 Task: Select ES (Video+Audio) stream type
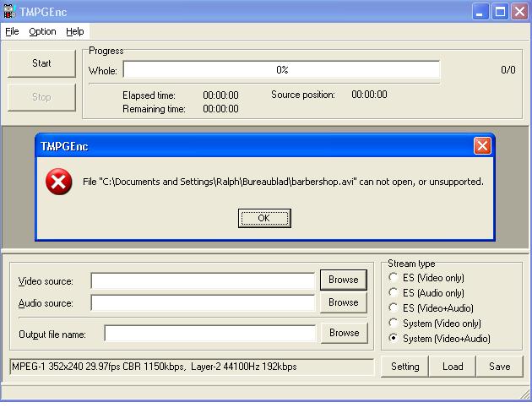[x=432, y=308]
